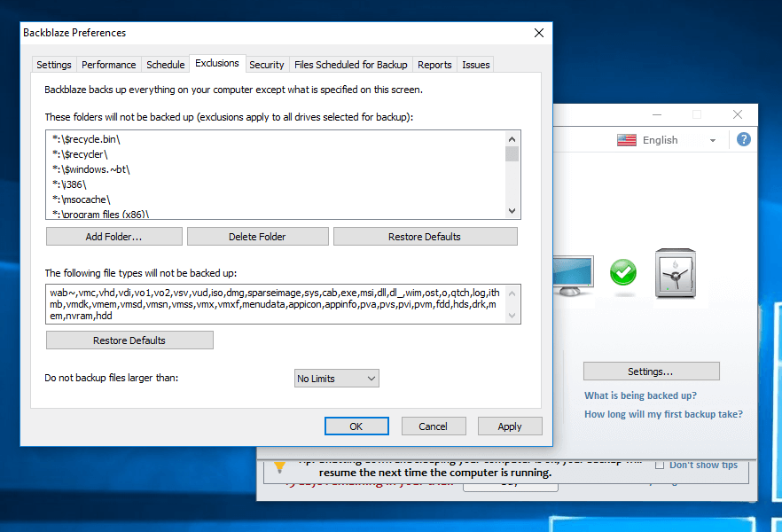Click the blue help question mark icon
782x532 pixels.
(743, 139)
